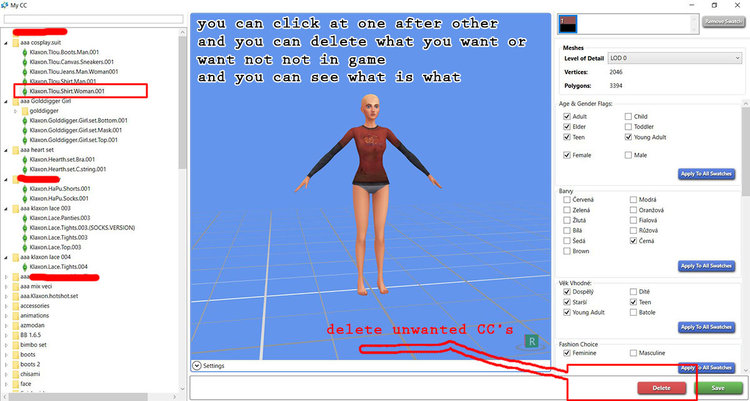Check the Růžová color checkbox
The height and width of the screenshot is (401, 750).
pyautogui.click(x=633, y=231)
